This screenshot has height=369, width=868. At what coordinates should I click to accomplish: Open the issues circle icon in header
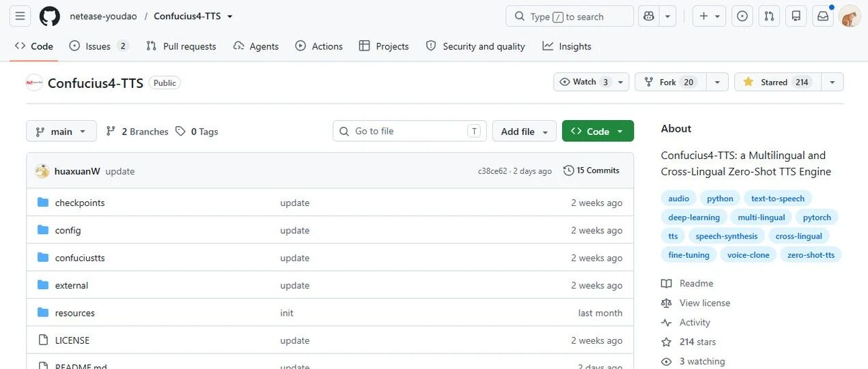coord(742,16)
